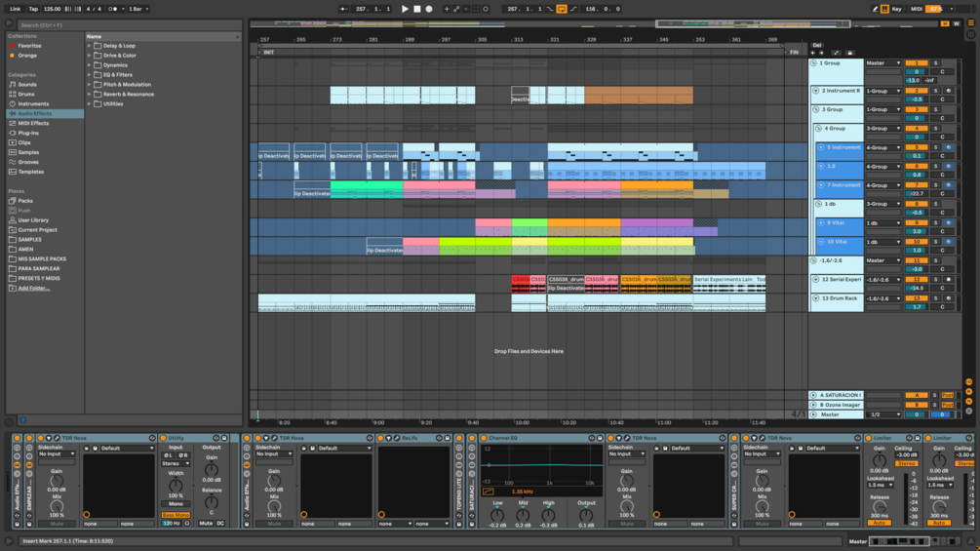This screenshot has height=551, width=980.
Task: Click the lock envelopes icon
Action: click(850, 53)
